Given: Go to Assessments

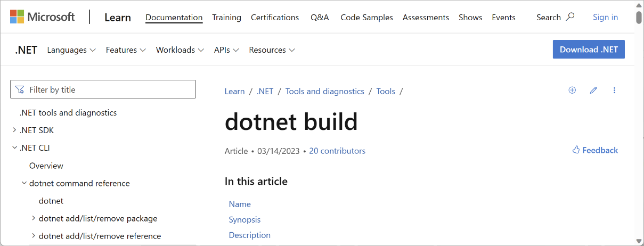Looking at the screenshot, I should 426,17.
